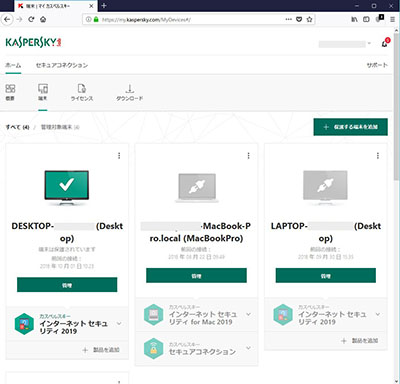Close the My Kaspersky browser tab
This screenshot has width=400, height=384.
pyautogui.click(x=91, y=6)
